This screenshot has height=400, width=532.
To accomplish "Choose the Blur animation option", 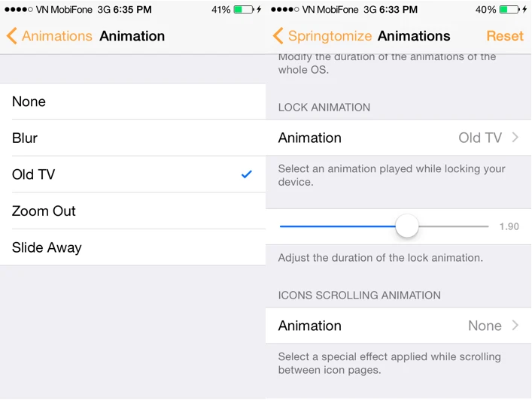I will click(132, 138).
